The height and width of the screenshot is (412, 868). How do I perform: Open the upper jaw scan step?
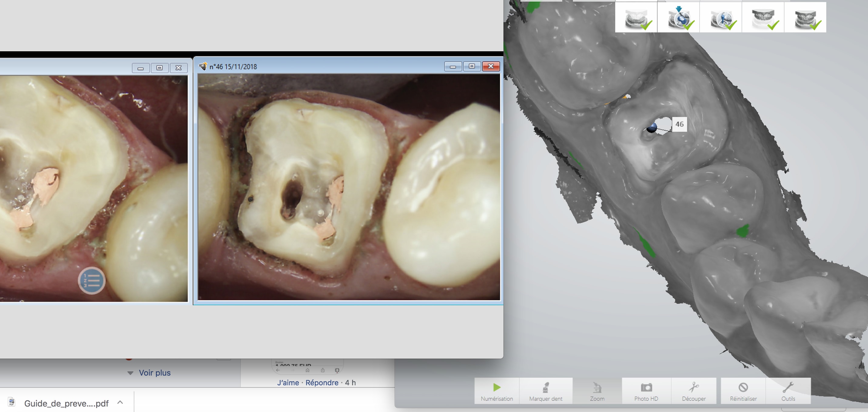click(x=763, y=18)
